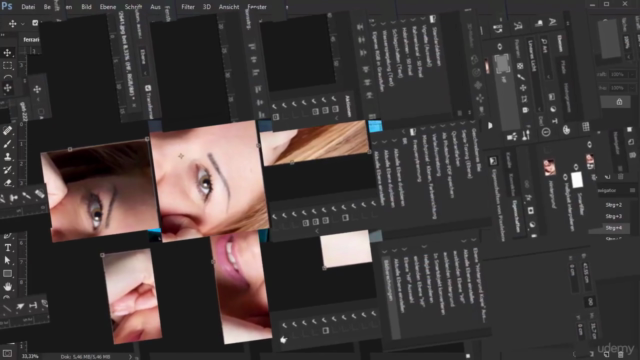This screenshot has height=360, width=640.
Task: Select the Hand tool
Action: click(7, 286)
